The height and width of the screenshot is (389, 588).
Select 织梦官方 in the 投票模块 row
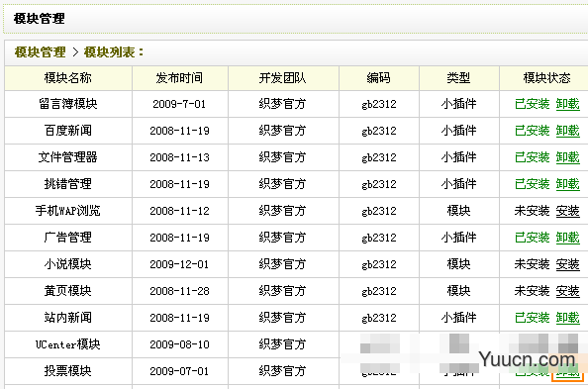(283, 371)
